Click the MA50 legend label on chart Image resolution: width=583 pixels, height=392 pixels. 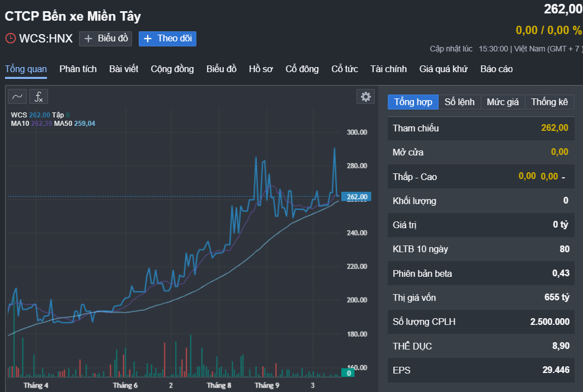click(63, 124)
